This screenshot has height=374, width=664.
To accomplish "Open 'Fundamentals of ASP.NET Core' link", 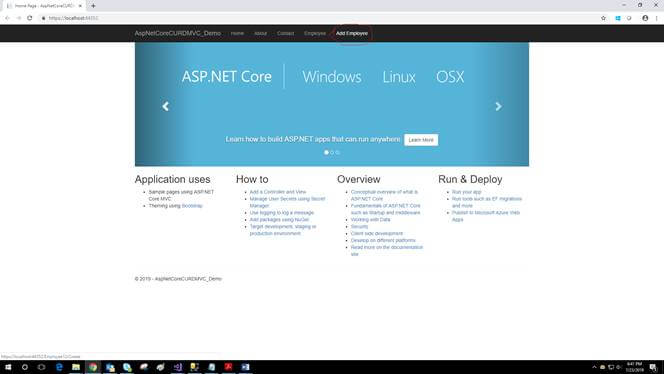I will coord(385,209).
